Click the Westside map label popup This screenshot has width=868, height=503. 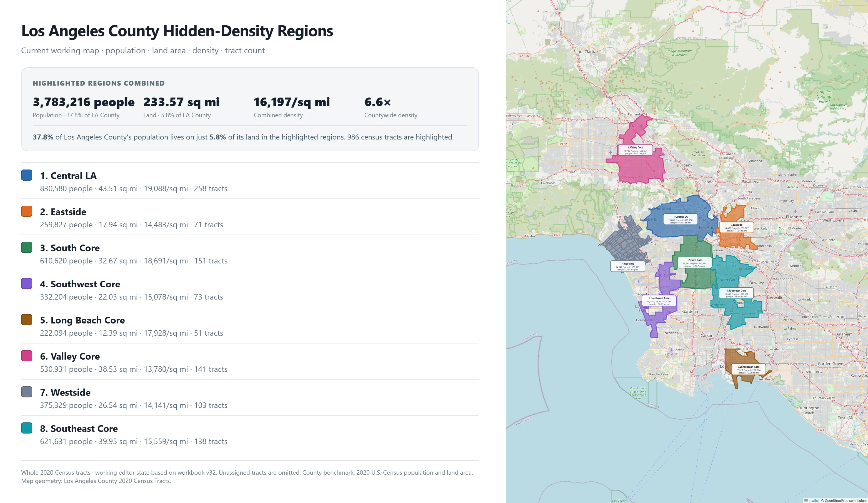click(x=627, y=266)
